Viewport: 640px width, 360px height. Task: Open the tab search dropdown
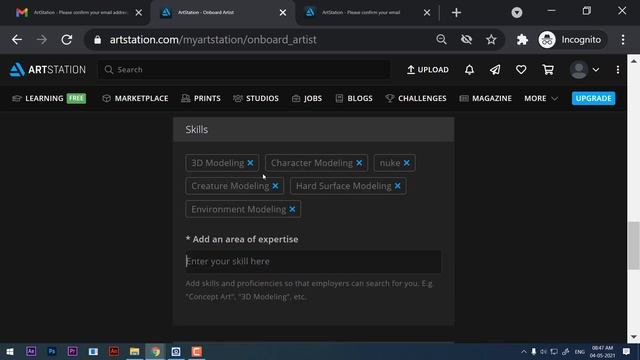[x=517, y=13]
